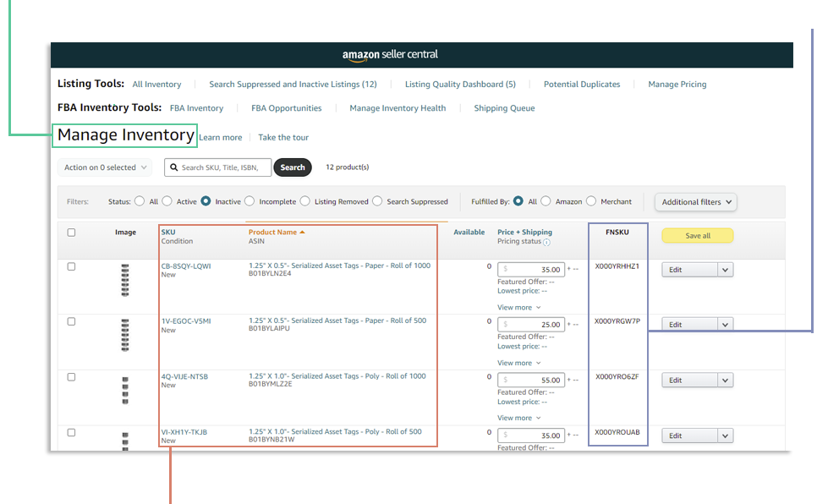817x504 pixels.
Task: Select Search Suppressed status filter
Action: coord(377,201)
